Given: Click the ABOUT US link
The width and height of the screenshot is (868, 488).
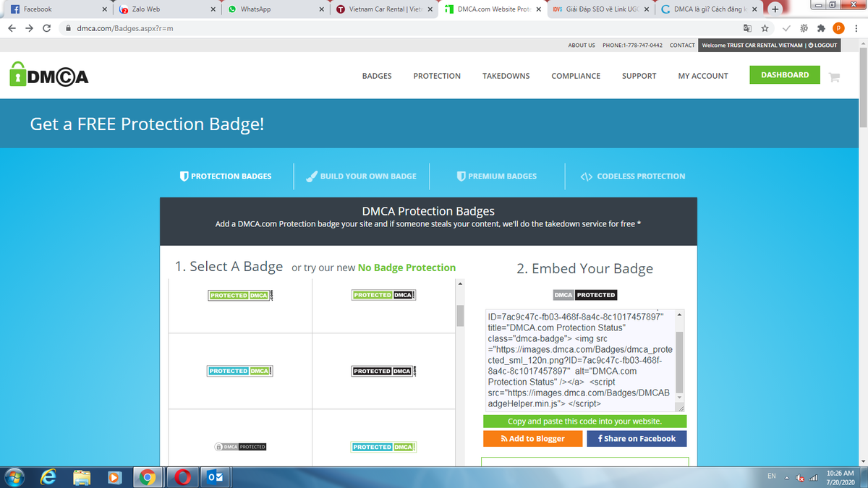Looking at the screenshot, I should tap(582, 45).
